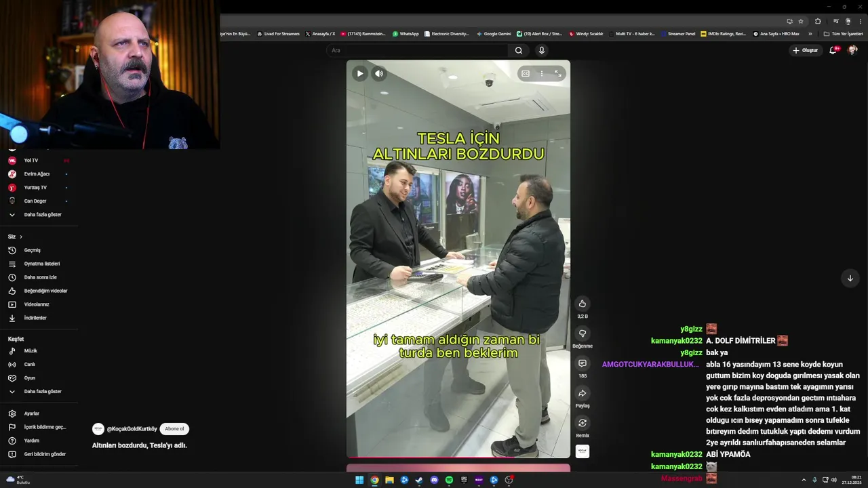
Task: Bookmark this page with star icon
Action: point(801,21)
